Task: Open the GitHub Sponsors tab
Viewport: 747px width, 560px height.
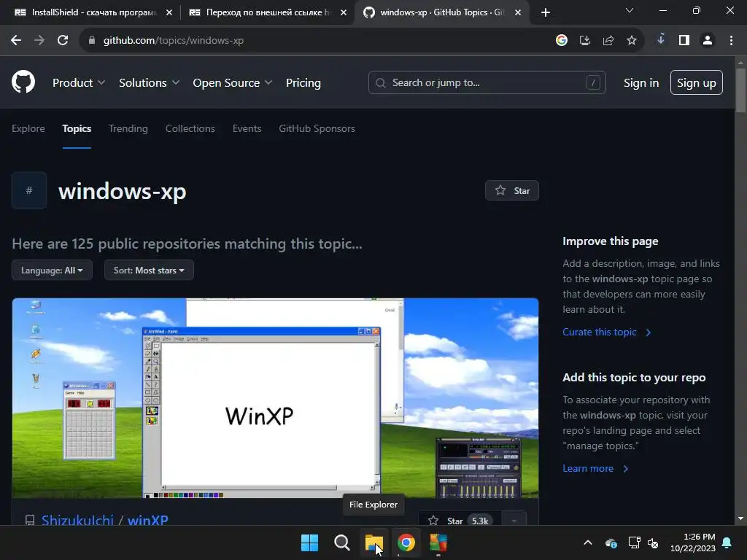Action: tap(317, 128)
